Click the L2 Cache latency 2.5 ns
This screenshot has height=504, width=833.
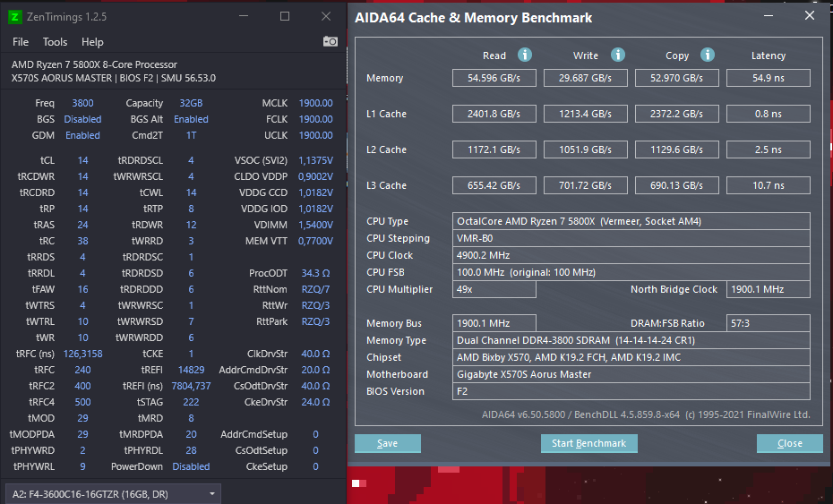769,149
